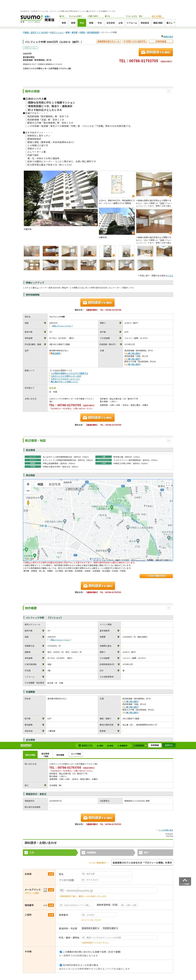This screenshot has height=980, width=196.
Task: Switch map to 地図 view
Action: point(40,484)
